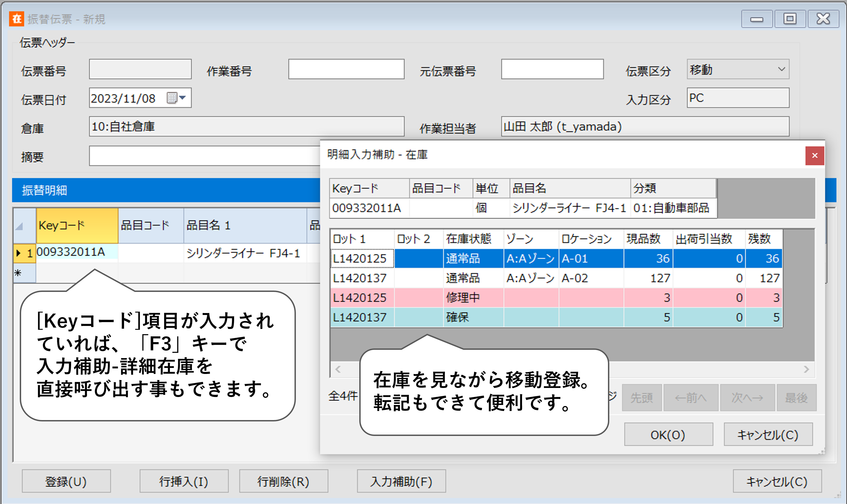The image size is (847, 504).
Task: Close the 振替伝票 main window
Action: (x=823, y=19)
